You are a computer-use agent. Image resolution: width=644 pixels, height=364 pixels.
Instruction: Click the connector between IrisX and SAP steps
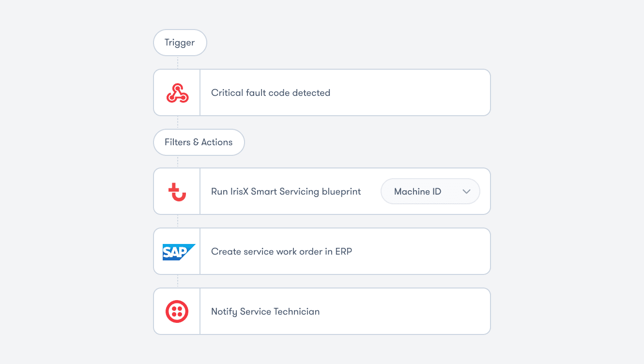point(178,221)
